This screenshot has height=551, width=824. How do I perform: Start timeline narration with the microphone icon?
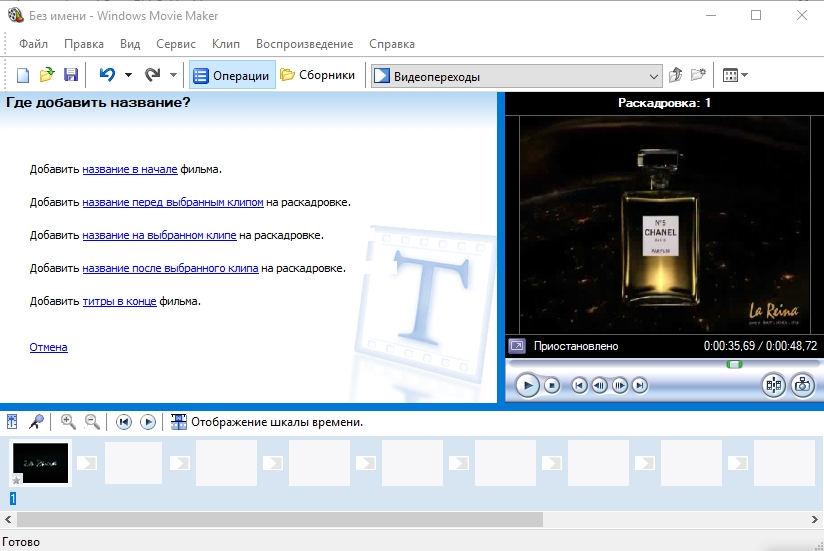click(36, 422)
